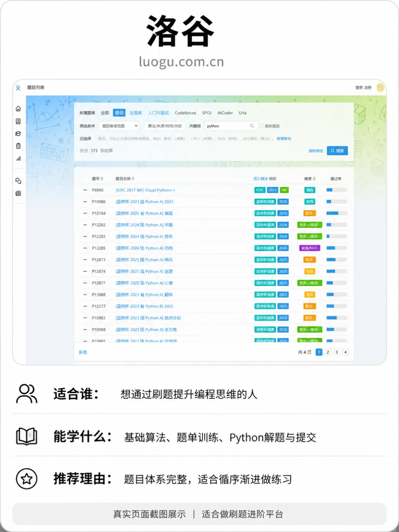Open the 题目难度范围 dropdown
This screenshot has width=399, height=532.
click(x=119, y=126)
